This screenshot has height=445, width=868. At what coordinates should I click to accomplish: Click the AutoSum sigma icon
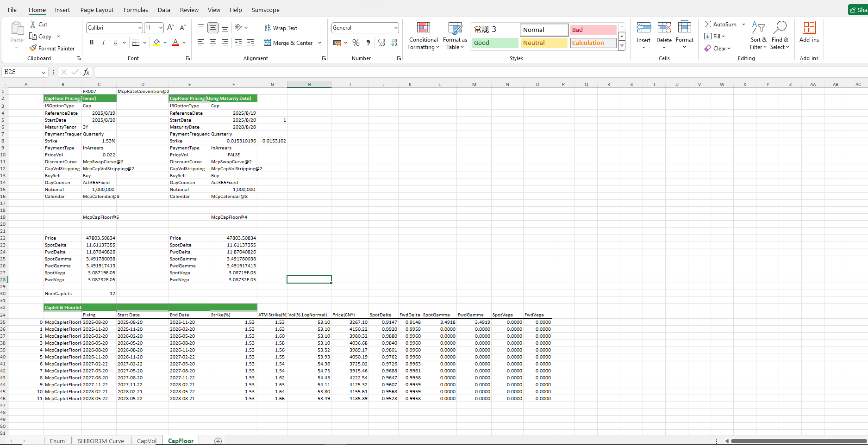coord(708,24)
